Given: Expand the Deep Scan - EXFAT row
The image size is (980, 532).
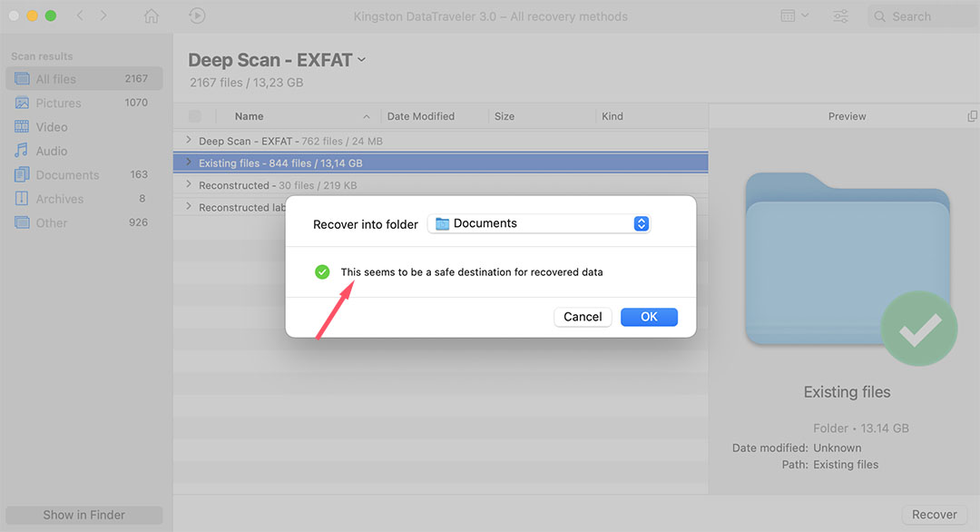Looking at the screenshot, I should pyautogui.click(x=188, y=142).
